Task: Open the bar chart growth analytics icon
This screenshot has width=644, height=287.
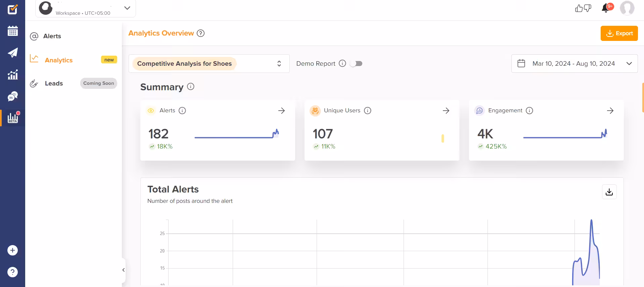Action: tap(12, 74)
